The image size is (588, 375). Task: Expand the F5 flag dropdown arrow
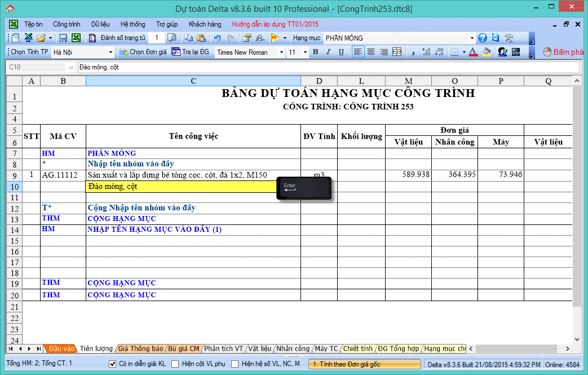point(285,38)
